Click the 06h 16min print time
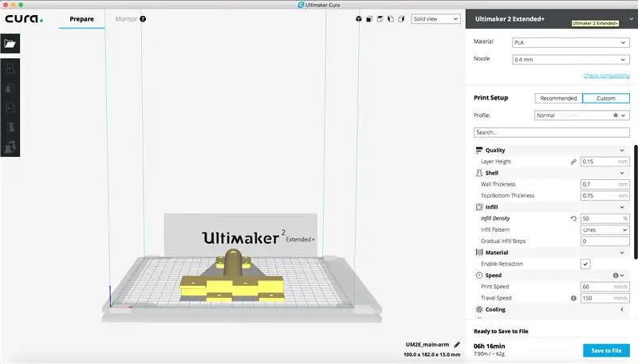 click(489, 346)
